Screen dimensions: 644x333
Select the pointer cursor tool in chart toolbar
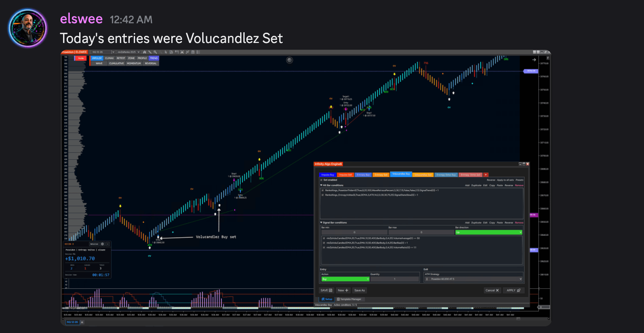166,52
